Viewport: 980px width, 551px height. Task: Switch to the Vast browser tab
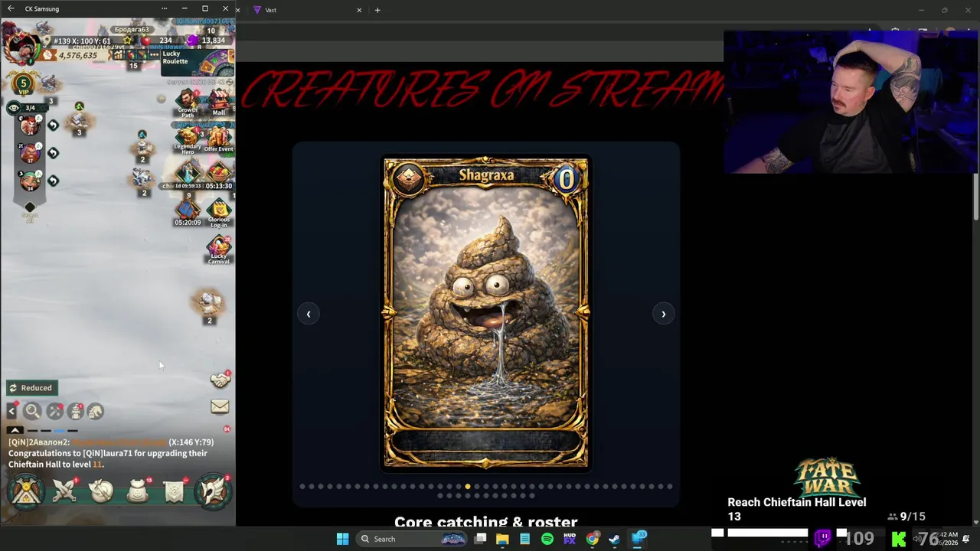306,10
